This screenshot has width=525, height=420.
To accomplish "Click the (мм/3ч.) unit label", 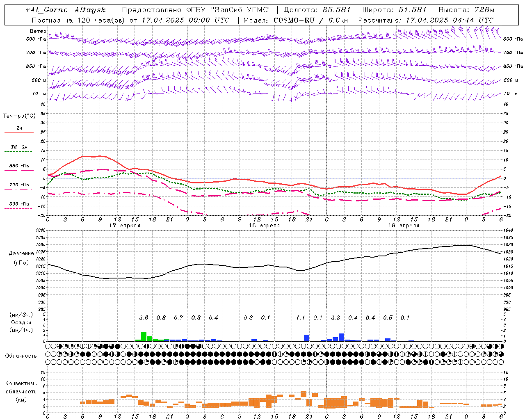I will (x=21, y=315).
